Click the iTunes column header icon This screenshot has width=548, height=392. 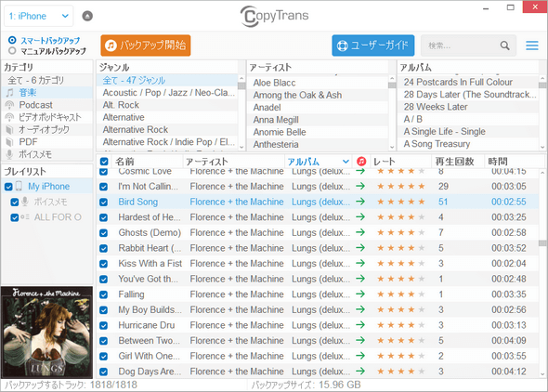tap(361, 162)
